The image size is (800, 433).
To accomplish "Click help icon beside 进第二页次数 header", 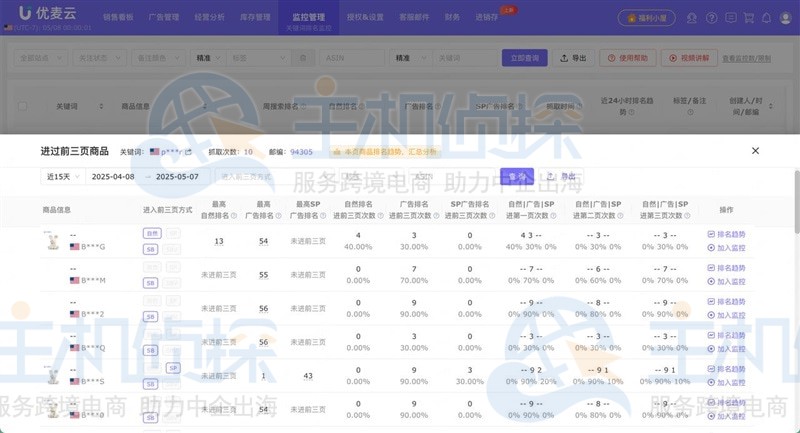I will coord(620,216).
